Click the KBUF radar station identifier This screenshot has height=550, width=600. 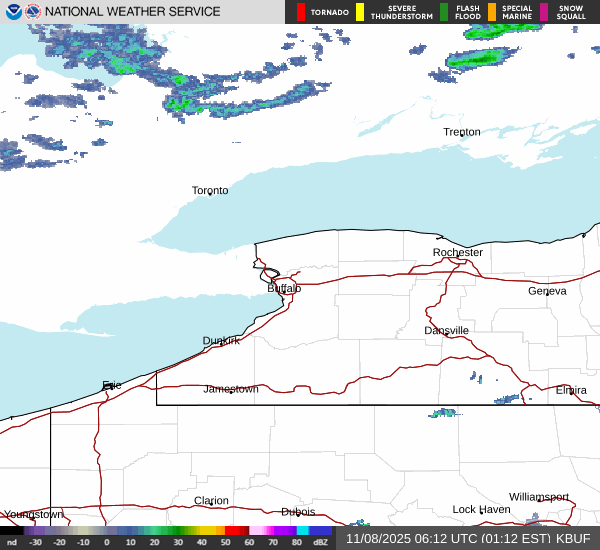tap(574, 539)
